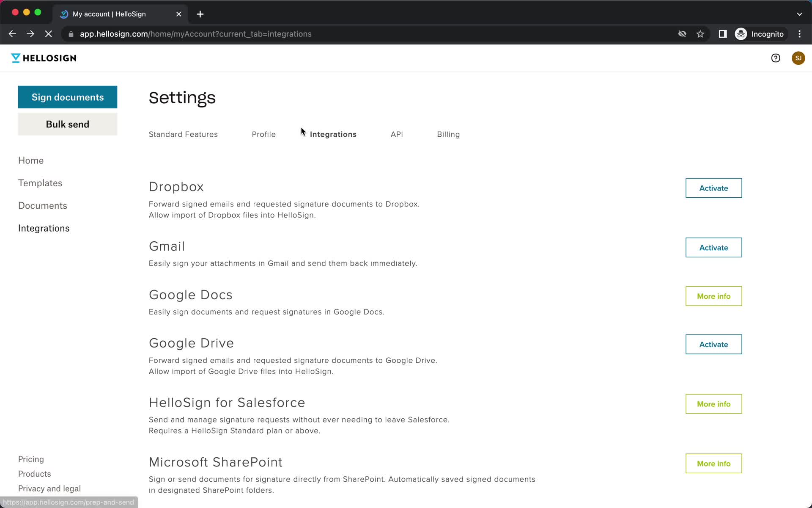Activate the Google Drive integration
Image resolution: width=812 pixels, height=508 pixels.
(x=713, y=344)
